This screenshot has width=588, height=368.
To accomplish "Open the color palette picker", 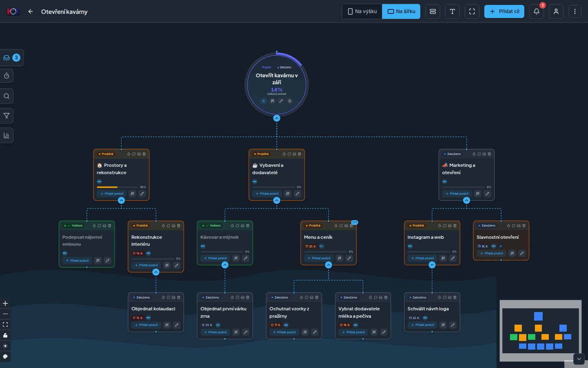I will [x=5, y=357].
